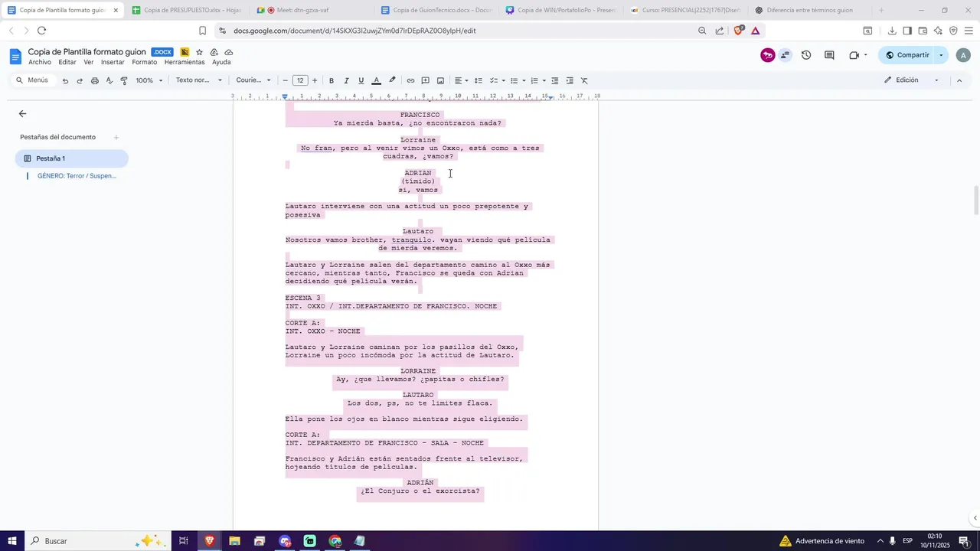Star the document with the star icon
Viewport: 980px width, 551px height.
pyautogui.click(x=200, y=52)
